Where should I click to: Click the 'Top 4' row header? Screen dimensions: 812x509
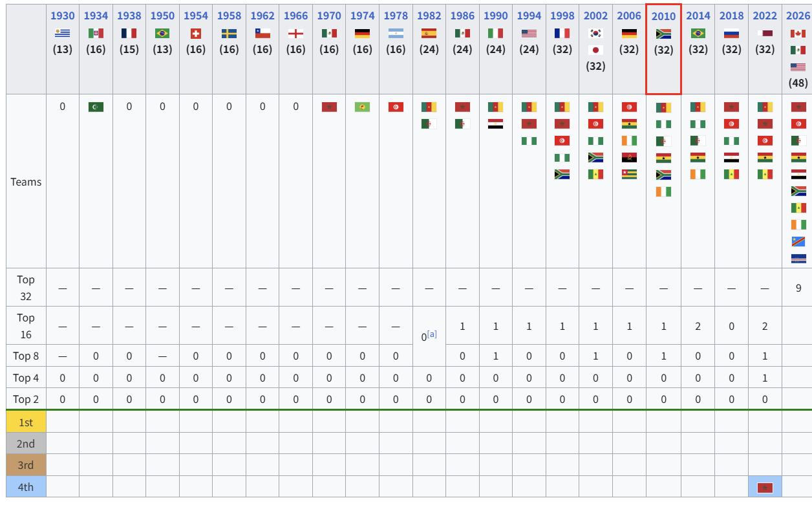point(26,378)
